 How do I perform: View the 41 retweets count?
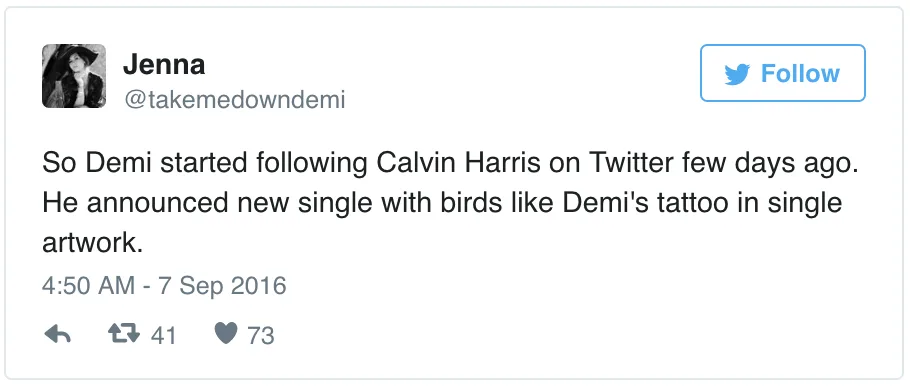point(163,336)
